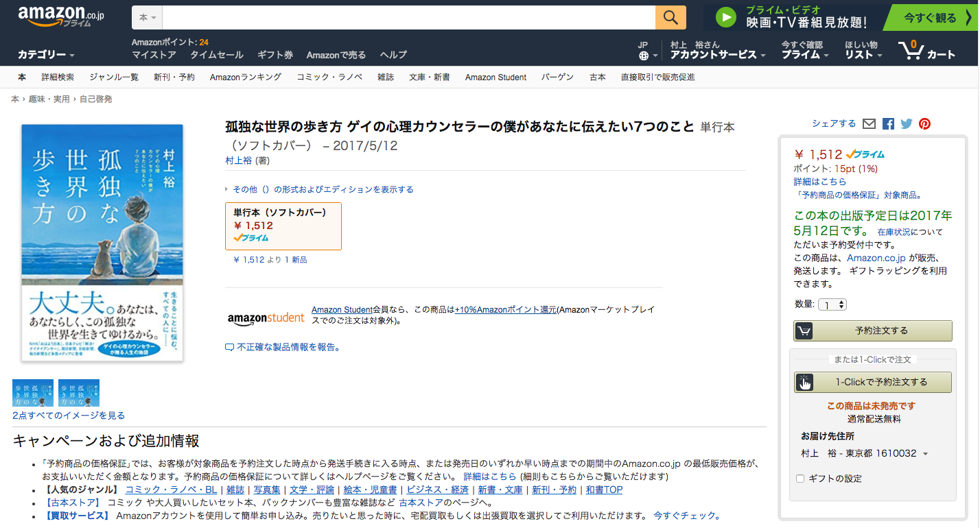Click the main search input field
The image size is (980, 528).
tap(408, 17)
